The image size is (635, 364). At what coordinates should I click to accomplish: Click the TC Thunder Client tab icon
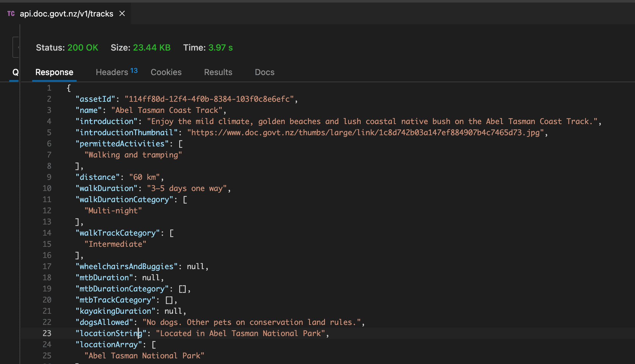(x=11, y=14)
